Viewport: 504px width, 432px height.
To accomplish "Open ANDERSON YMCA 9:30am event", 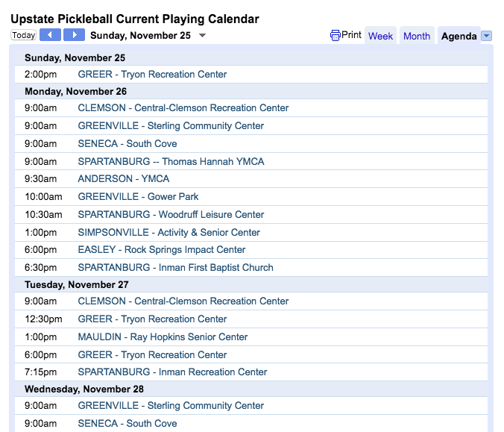I will 124,178.
